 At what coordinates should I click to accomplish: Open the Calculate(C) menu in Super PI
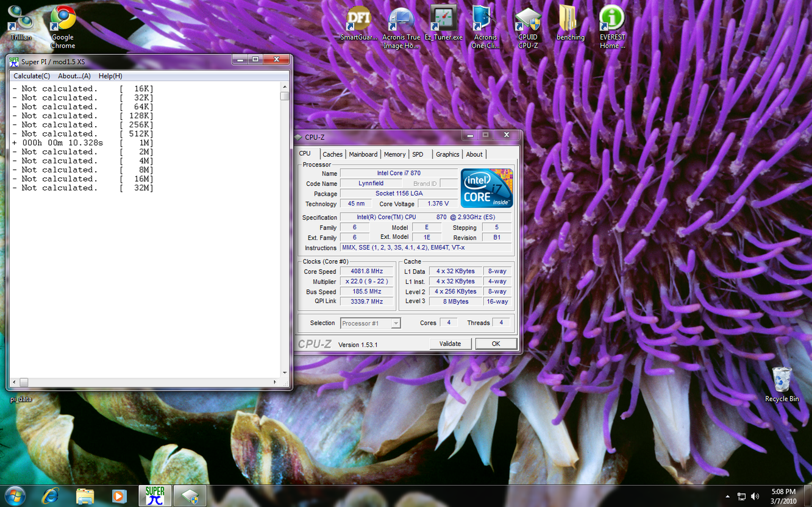[x=32, y=76]
